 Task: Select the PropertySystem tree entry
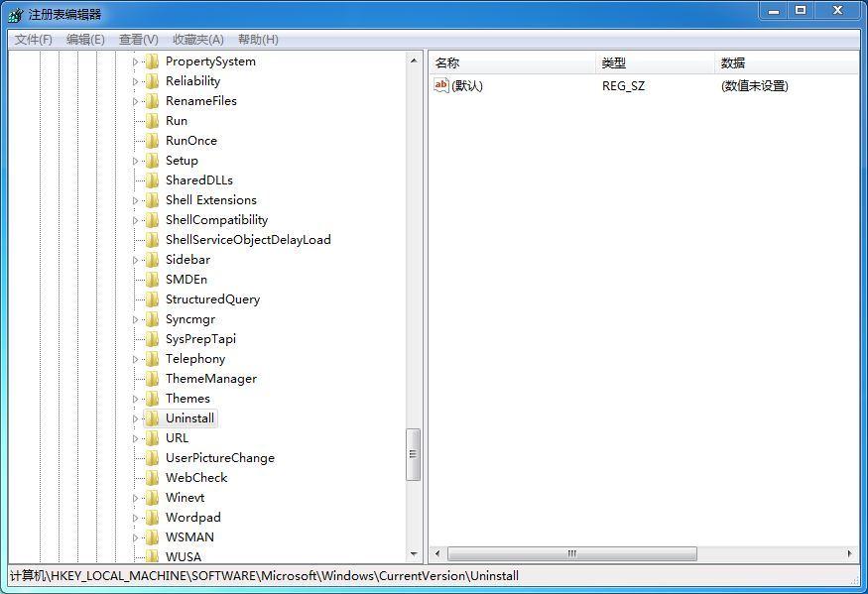(x=210, y=61)
